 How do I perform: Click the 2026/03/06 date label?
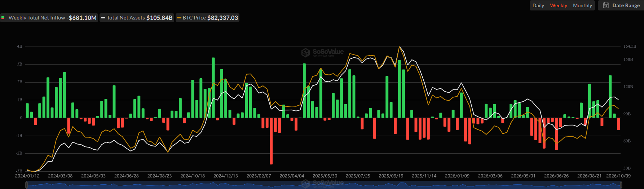[490, 176]
